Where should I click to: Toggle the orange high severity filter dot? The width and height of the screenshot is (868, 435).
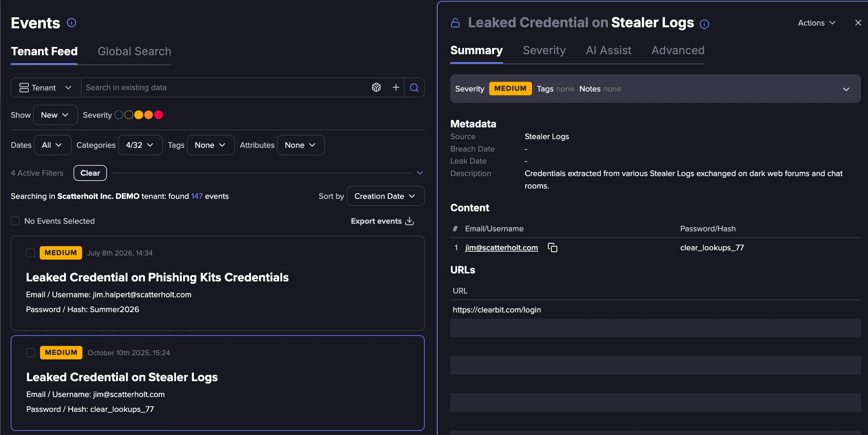[x=148, y=115]
